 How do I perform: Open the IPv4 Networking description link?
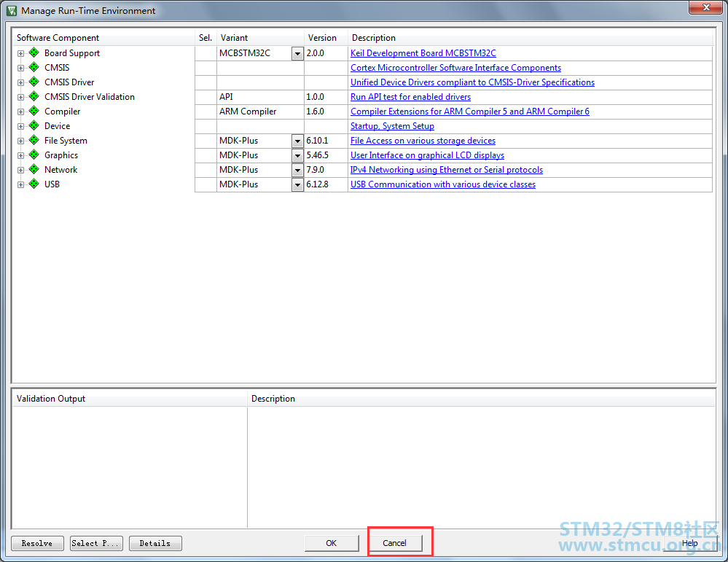pyautogui.click(x=446, y=170)
